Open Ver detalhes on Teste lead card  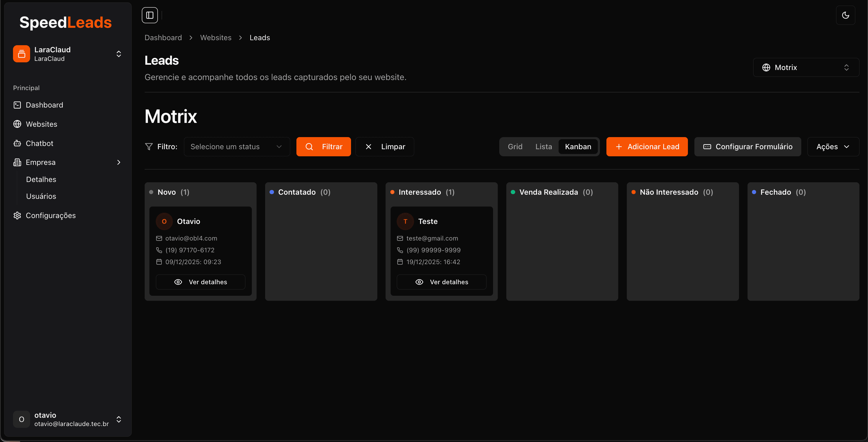tap(441, 282)
